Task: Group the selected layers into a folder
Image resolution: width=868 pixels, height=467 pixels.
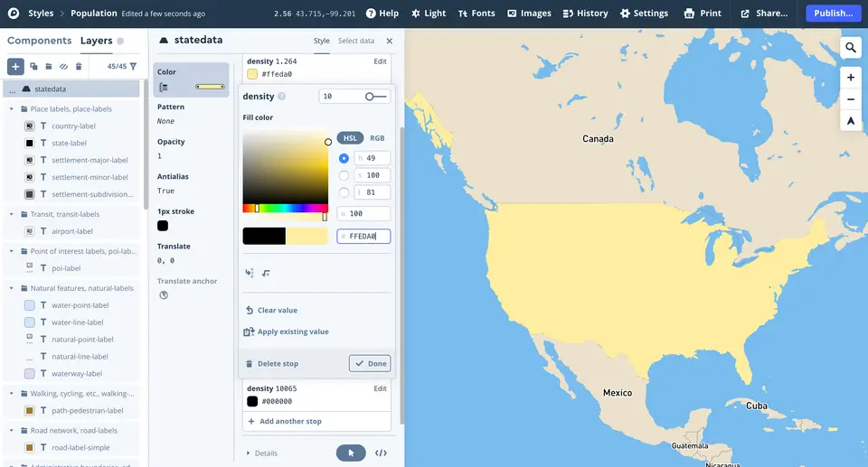Action: pos(49,66)
